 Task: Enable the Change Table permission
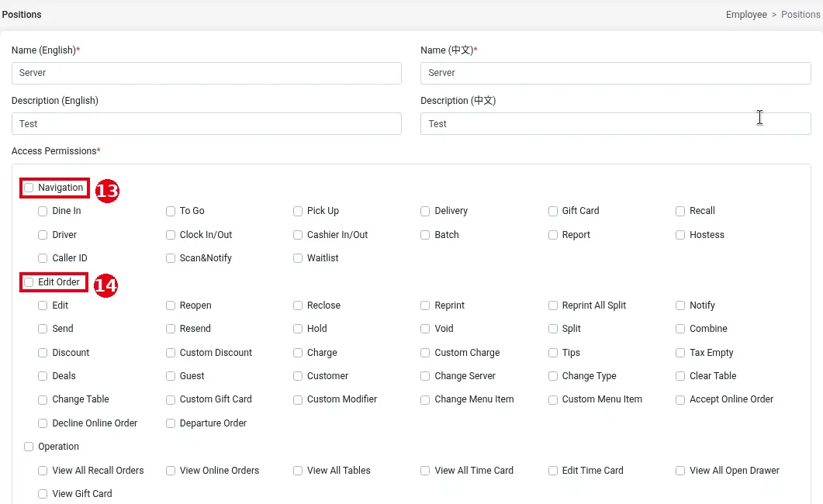pos(43,399)
